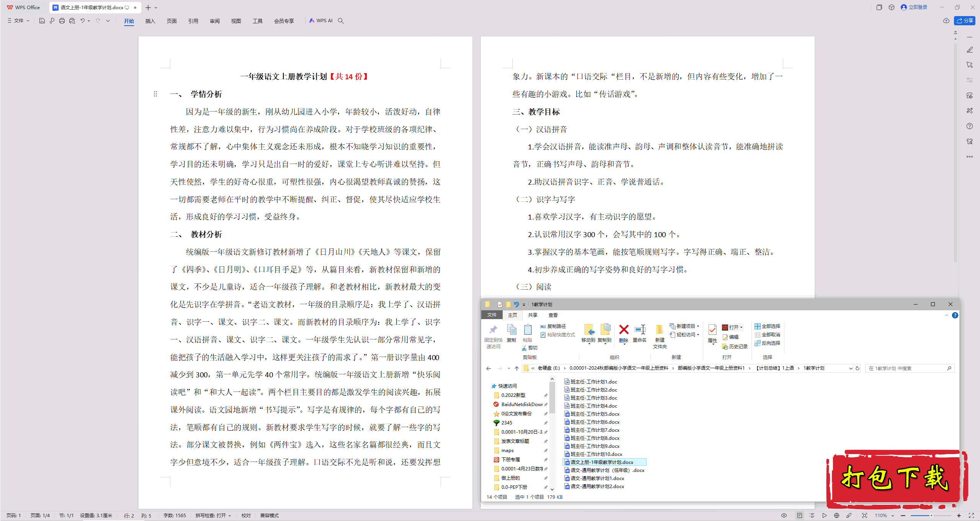980x521 pixels.
Task: Click the Explorer up-one-level arrow
Action: (517, 369)
